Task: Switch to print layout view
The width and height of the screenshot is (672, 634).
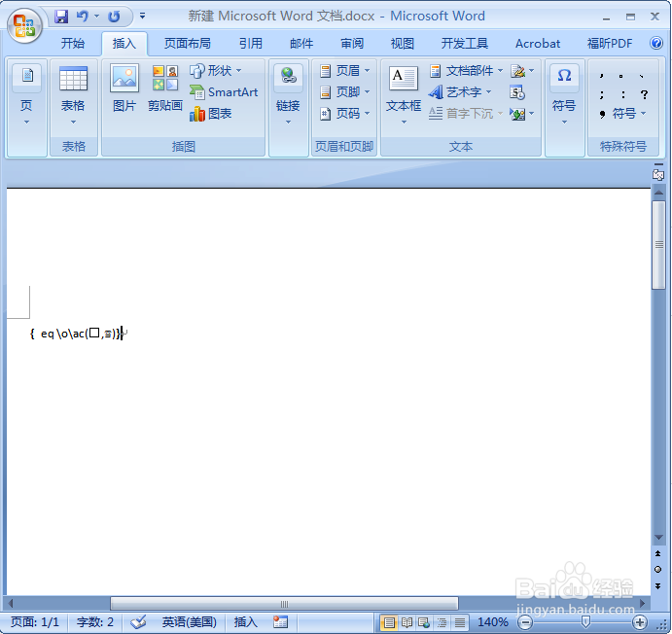Action: [389, 622]
